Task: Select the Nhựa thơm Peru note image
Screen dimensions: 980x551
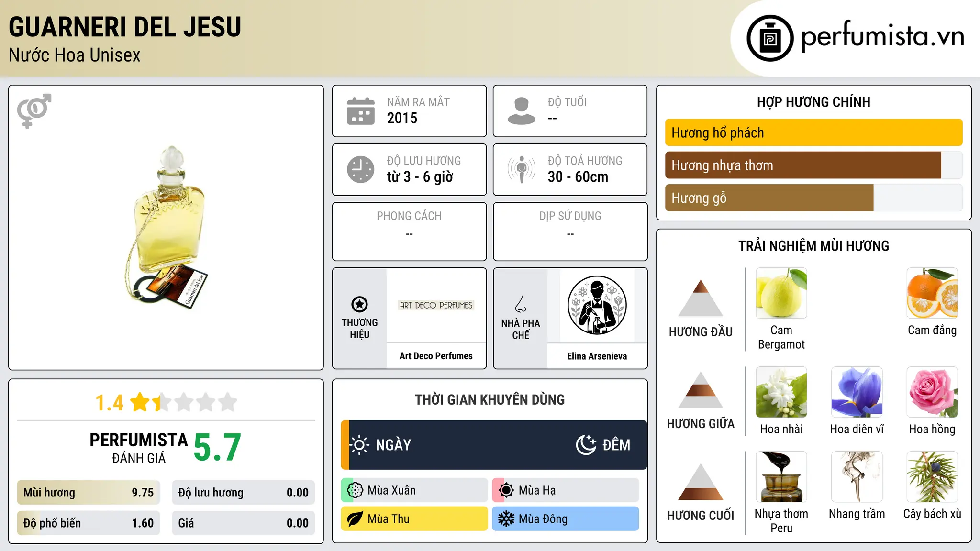Action: (781, 477)
